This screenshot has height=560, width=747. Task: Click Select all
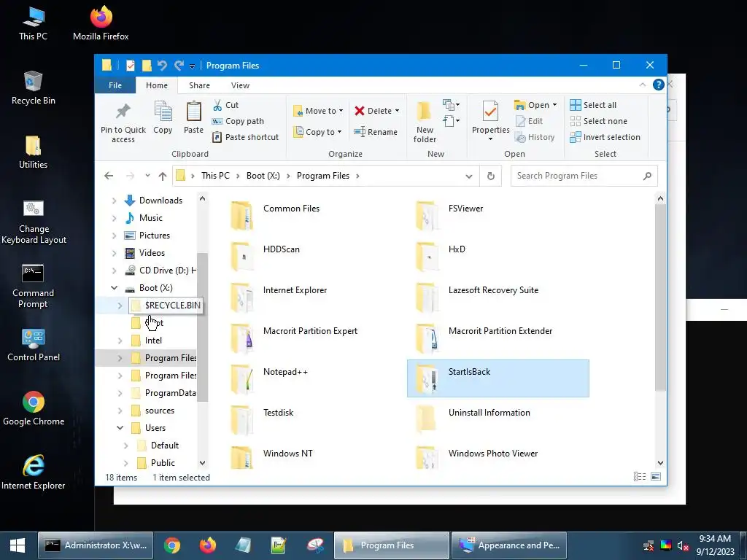[593, 105]
